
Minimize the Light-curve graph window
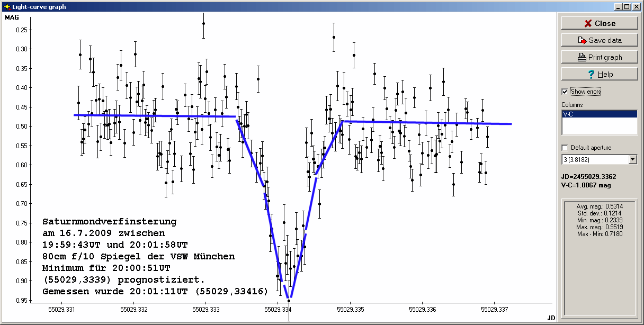(618, 6)
